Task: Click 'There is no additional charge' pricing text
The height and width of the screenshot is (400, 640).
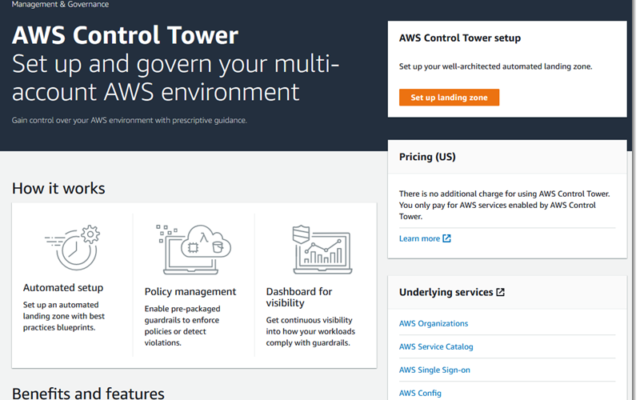Action: [504, 205]
